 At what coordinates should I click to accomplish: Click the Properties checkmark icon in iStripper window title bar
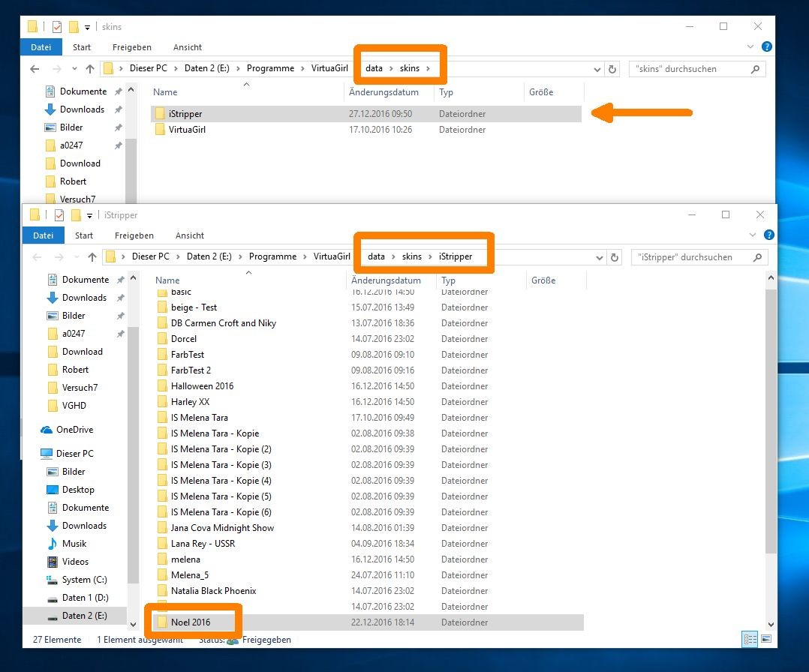click(x=59, y=215)
